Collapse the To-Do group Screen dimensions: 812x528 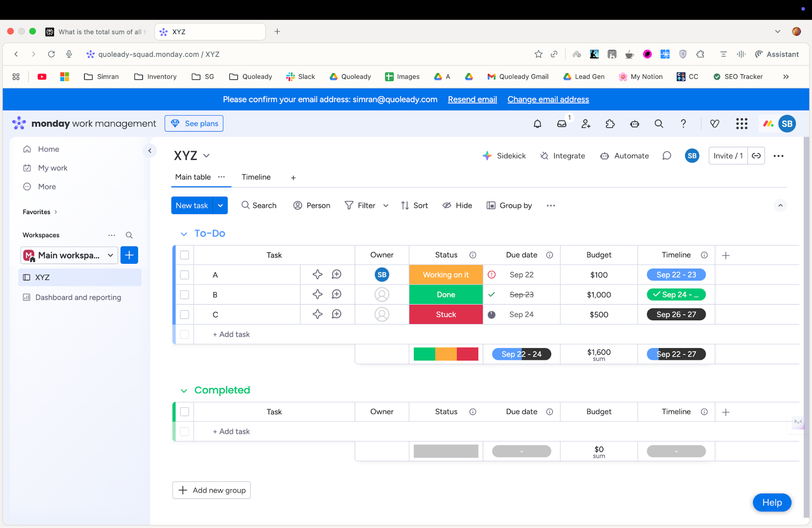184,233
